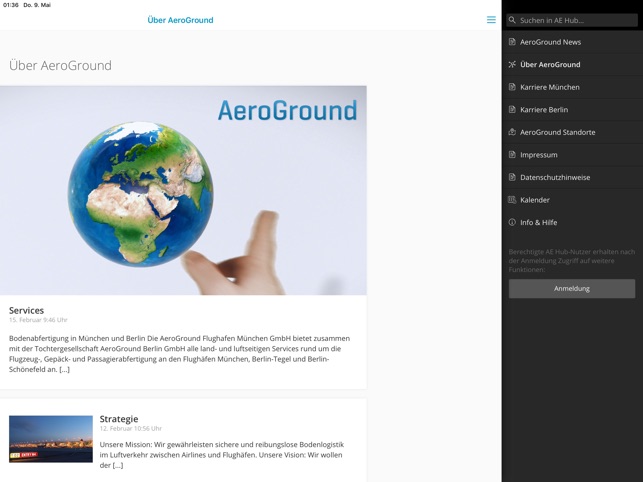Click the Info & Hilfe info icon
Viewport: 643px width, 482px height.
click(512, 222)
